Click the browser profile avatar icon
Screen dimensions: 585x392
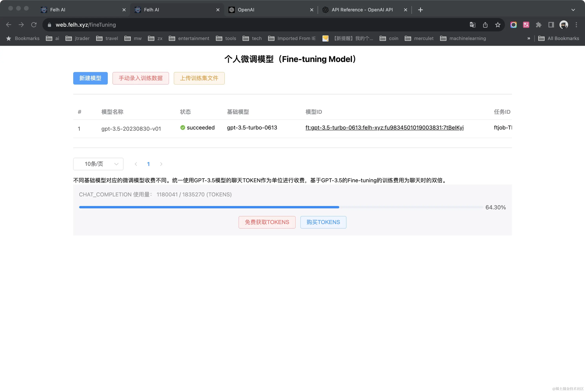pyautogui.click(x=563, y=25)
